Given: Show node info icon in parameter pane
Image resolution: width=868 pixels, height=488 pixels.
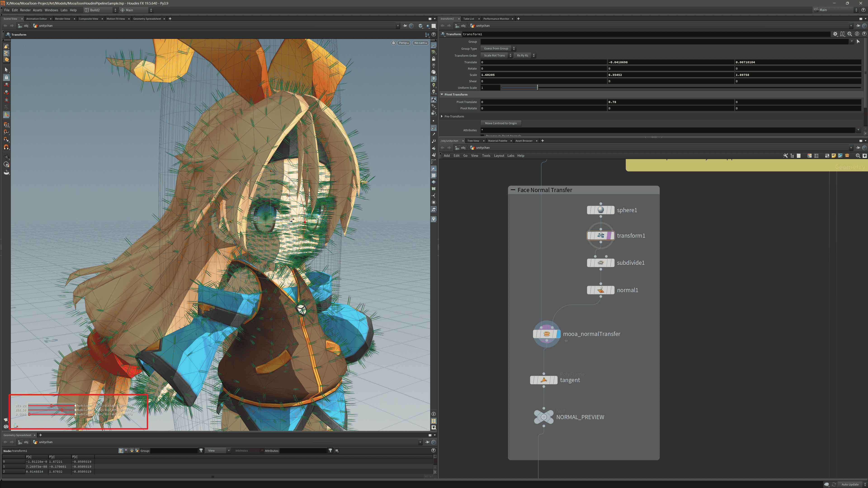Looking at the screenshot, I should click(x=856, y=34).
